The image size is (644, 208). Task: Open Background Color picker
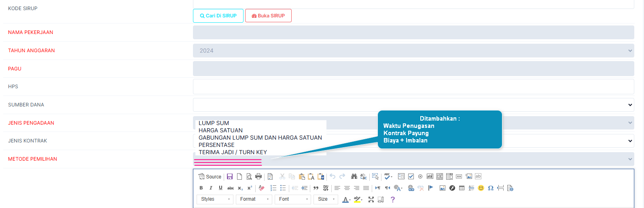tap(358, 199)
